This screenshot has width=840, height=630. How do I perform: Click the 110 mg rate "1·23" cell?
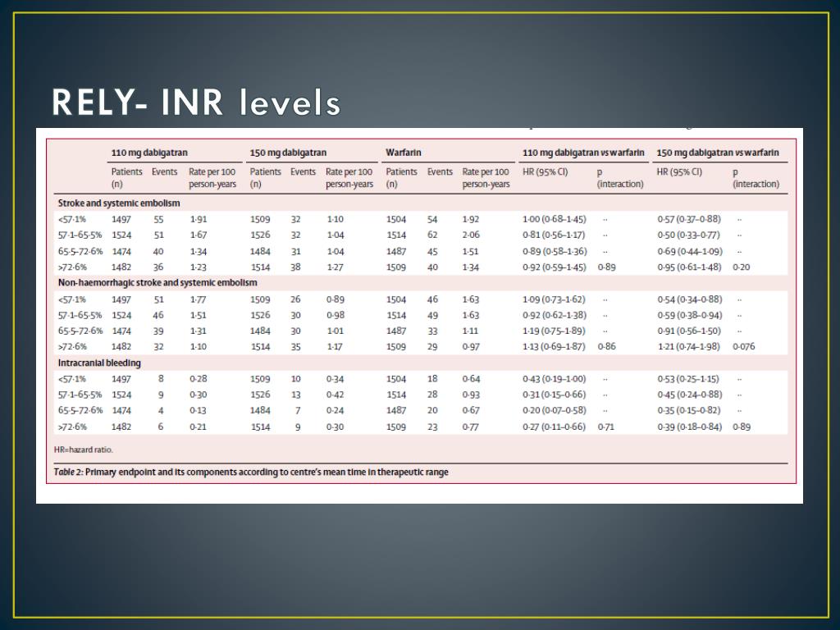[x=199, y=267]
